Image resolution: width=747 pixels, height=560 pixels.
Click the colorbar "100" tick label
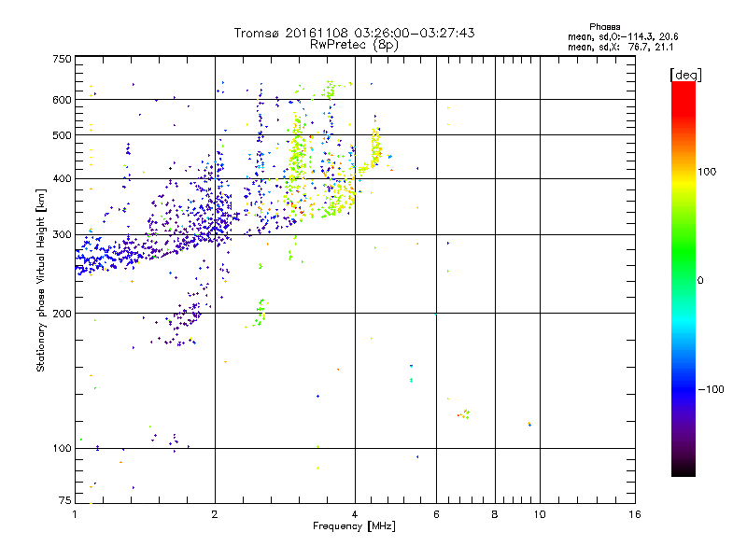pyautogui.click(x=707, y=172)
